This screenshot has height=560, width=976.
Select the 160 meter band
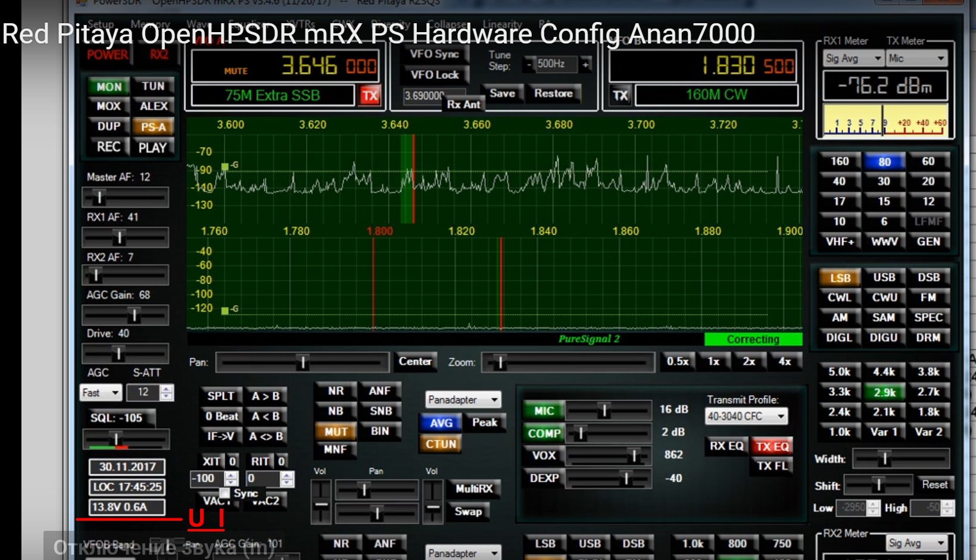(x=839, y=161)
